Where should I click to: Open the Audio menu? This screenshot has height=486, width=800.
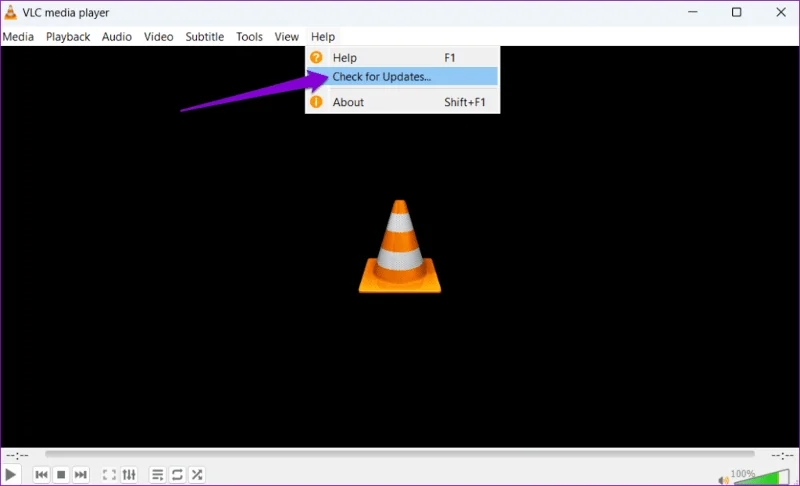click(x=117, y=37)
